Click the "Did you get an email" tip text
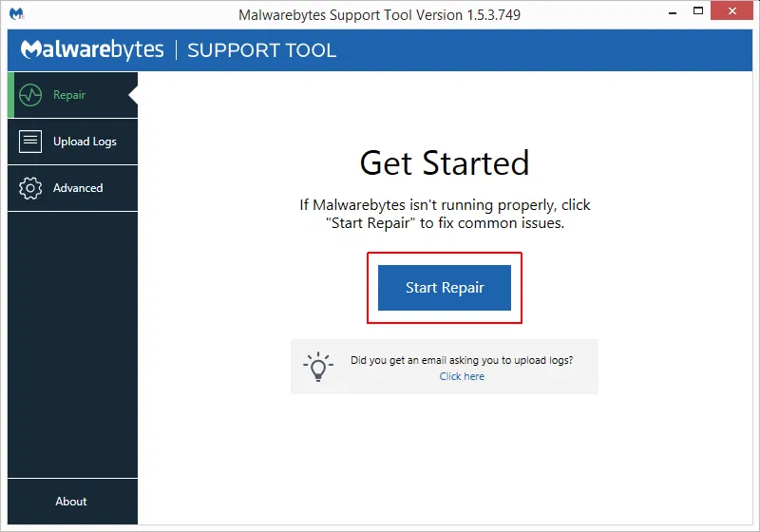 (462, 360)
